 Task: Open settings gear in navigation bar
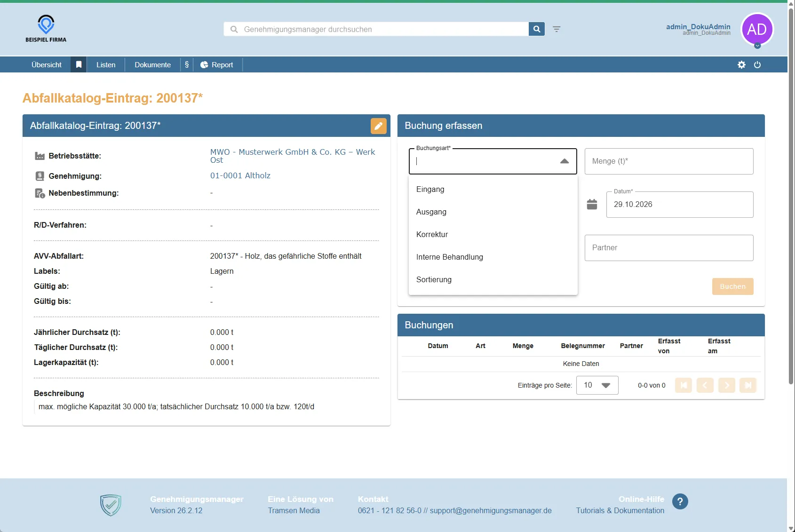coord(741,65)
